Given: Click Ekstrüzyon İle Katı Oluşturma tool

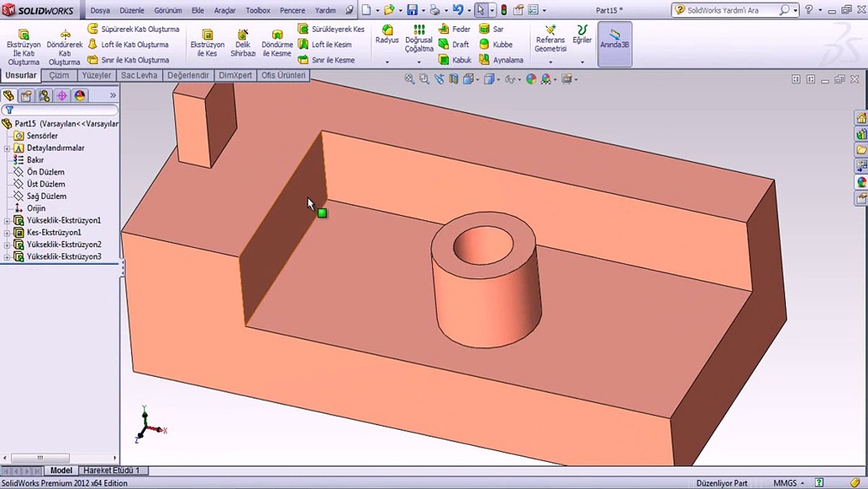Looking at the screenshot, I should tap(23, 47).
